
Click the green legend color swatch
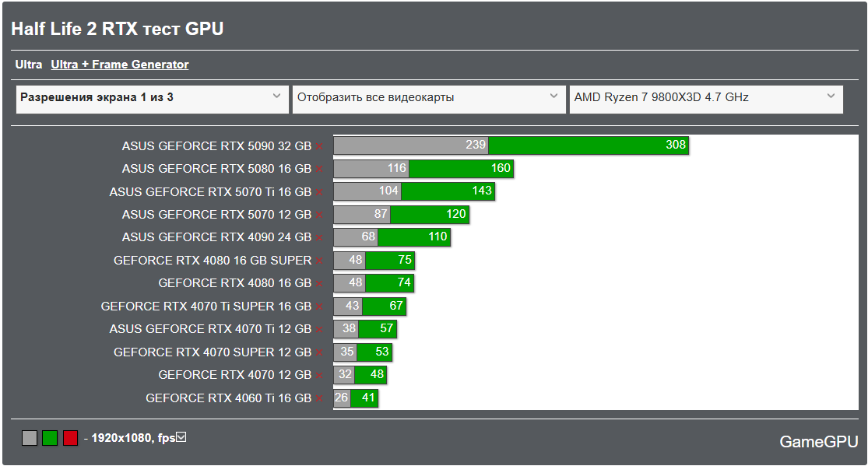coord(50,438)
